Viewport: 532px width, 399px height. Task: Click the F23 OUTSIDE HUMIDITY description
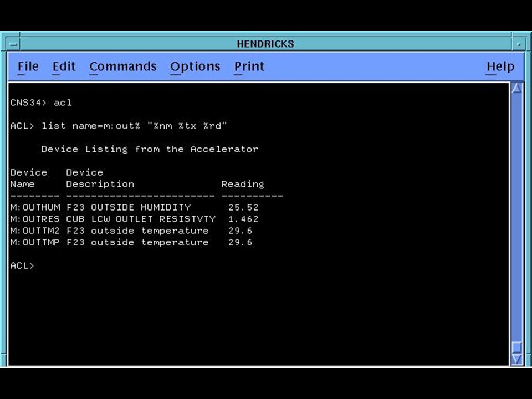pos(129,207)
